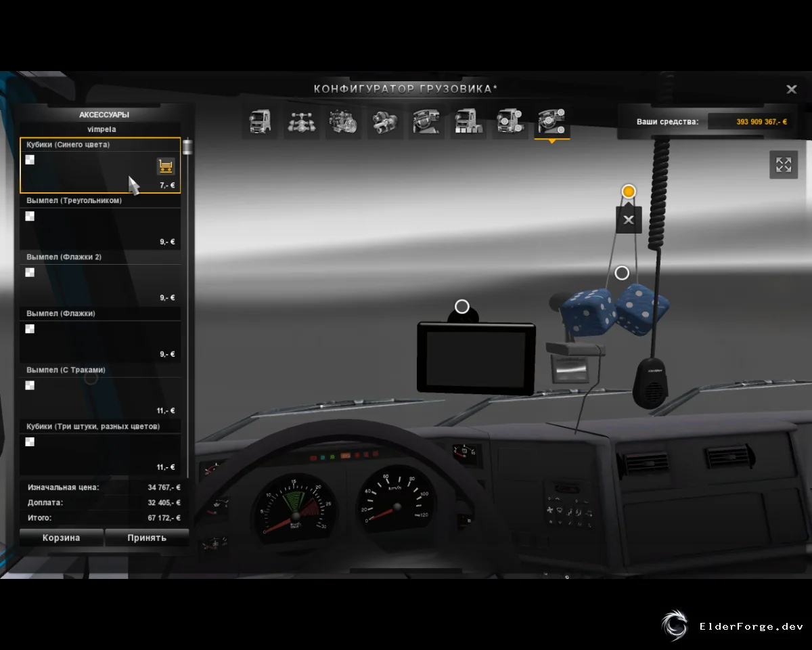Switch to the transmission tab icon
The width and height of the screenshot is (812, 650).
point(385,123)
